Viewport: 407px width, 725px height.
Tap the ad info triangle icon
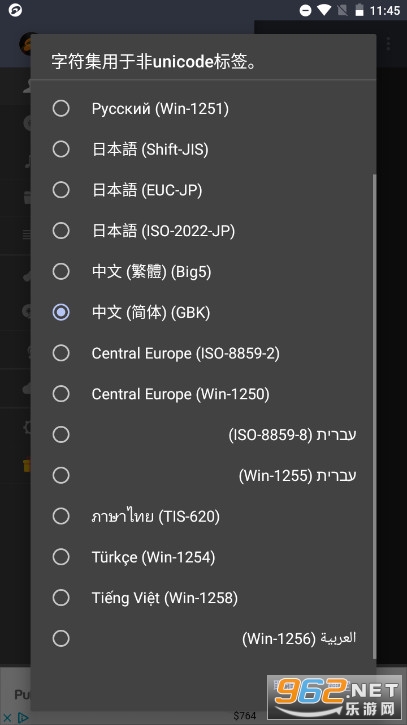(x=22, y=717)
